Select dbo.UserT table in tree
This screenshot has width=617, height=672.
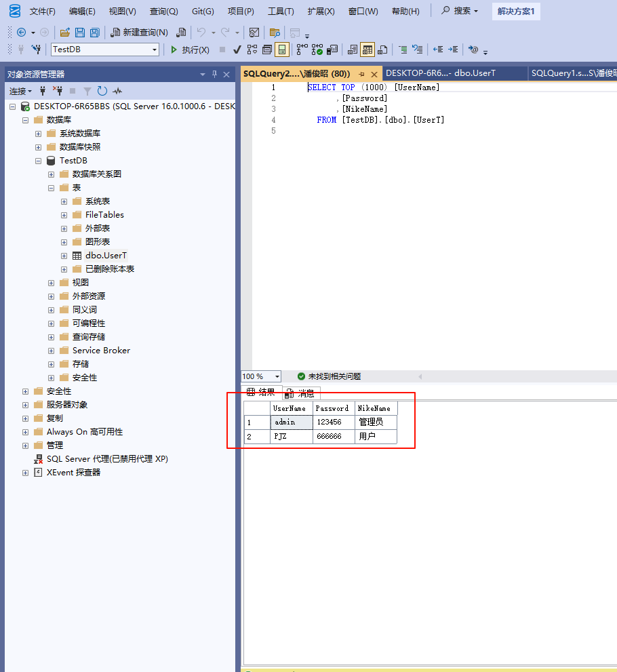click(x=106, y=256)
